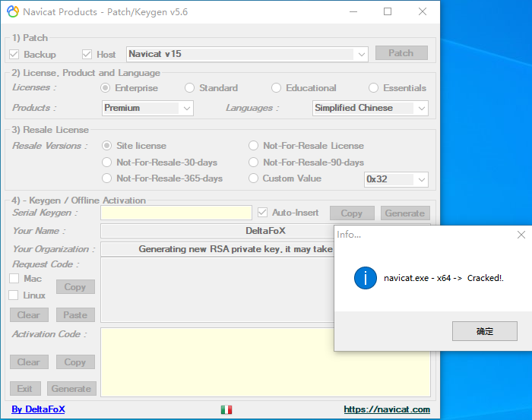
Task: Select Not-For-Resale-90-days option
Action: [x=253, y=162]
